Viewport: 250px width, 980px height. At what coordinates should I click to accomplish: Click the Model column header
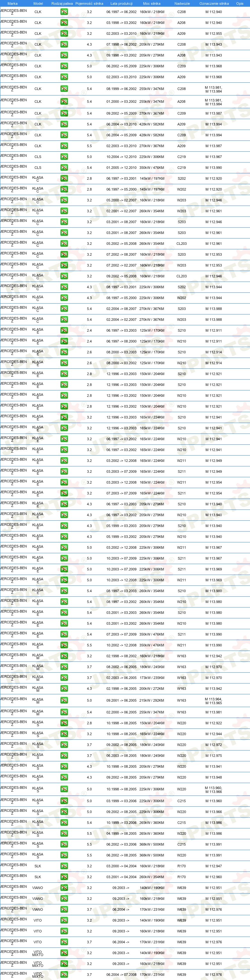click(x=38, y=4)
